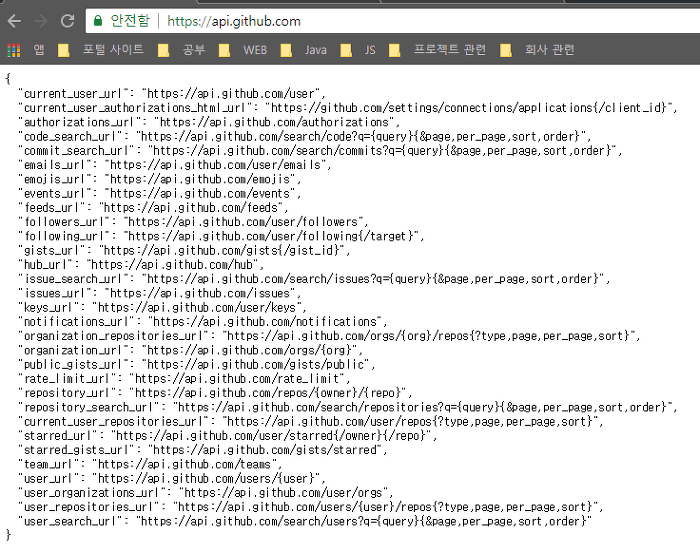This screenshot has height=553, width=700.
Task: Open the 포털 사이트 bookmark folder
Action: (x=101, y=50)
